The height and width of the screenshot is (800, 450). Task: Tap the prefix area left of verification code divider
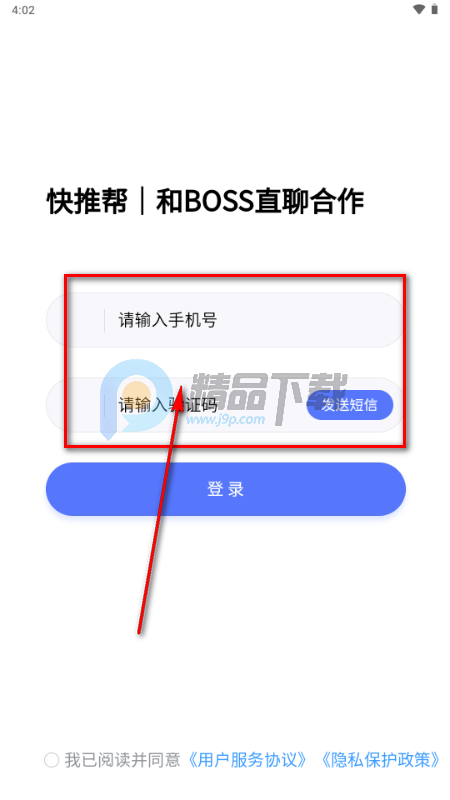pyautogui.click(x=76, y=405)
